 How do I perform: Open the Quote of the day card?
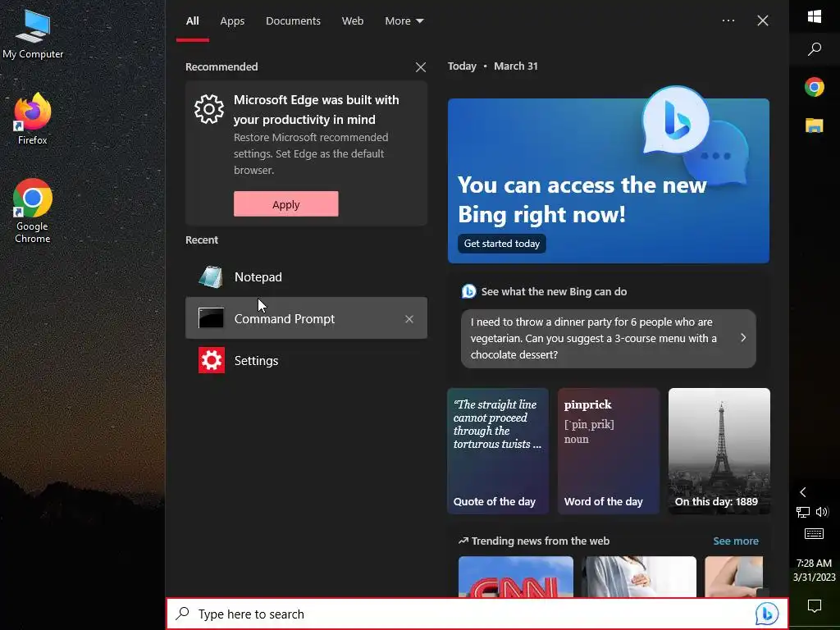(x=498, y=451)
